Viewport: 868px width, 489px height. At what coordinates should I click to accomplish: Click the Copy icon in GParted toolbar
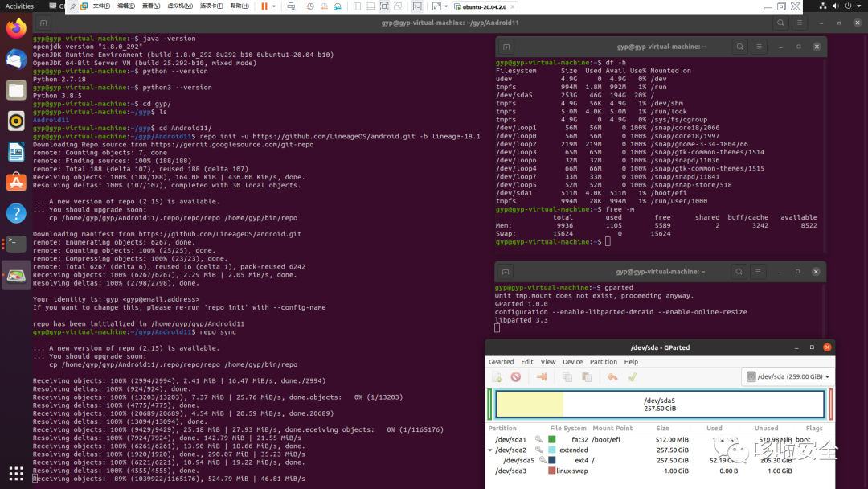click(567, 377)
